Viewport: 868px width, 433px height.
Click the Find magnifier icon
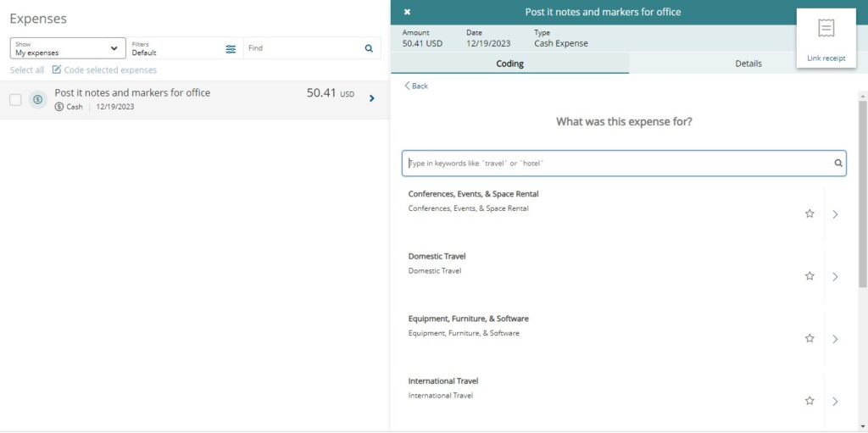point(369,49)
